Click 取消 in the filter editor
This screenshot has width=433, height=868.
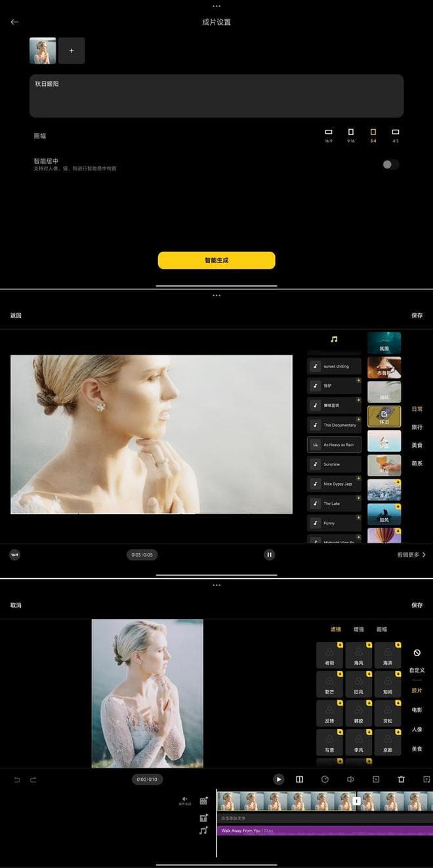[x=16, y=605]
